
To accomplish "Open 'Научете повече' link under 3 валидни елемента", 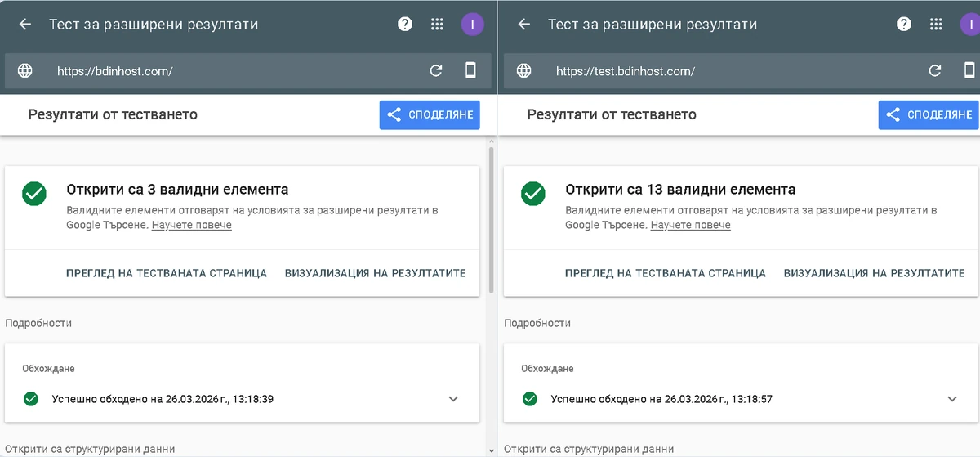I will pos(192,225).
